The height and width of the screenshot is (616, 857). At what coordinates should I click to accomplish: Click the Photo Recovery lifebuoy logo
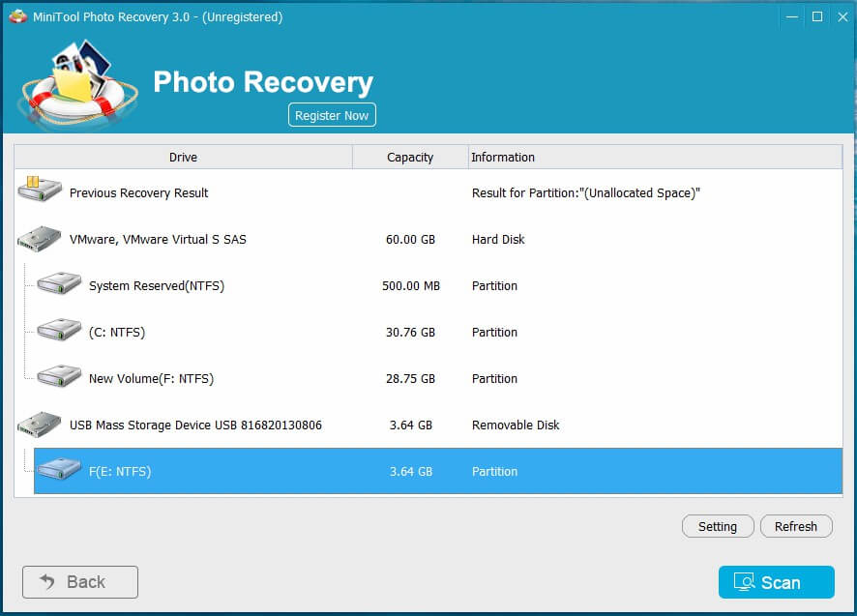(77, 83)
